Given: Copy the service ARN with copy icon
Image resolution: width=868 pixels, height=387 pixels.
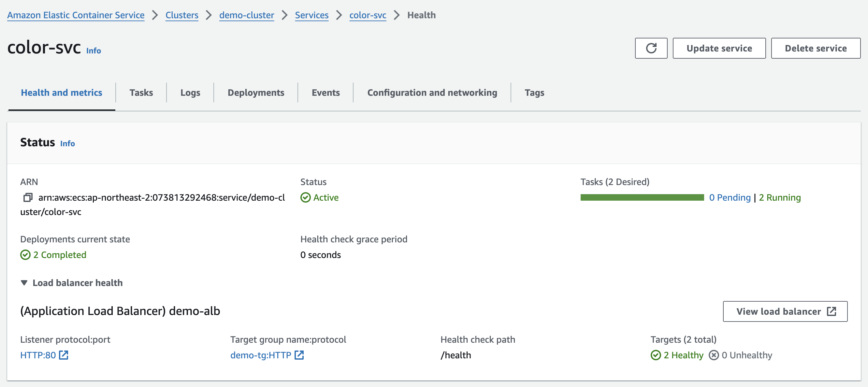Looking at the screenshot, I should [x=28, y=197].
